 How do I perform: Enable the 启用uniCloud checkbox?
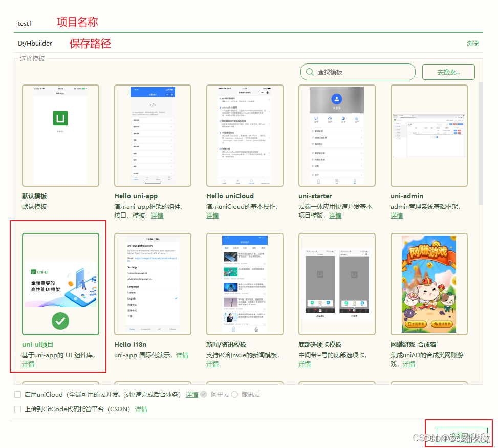18,395
